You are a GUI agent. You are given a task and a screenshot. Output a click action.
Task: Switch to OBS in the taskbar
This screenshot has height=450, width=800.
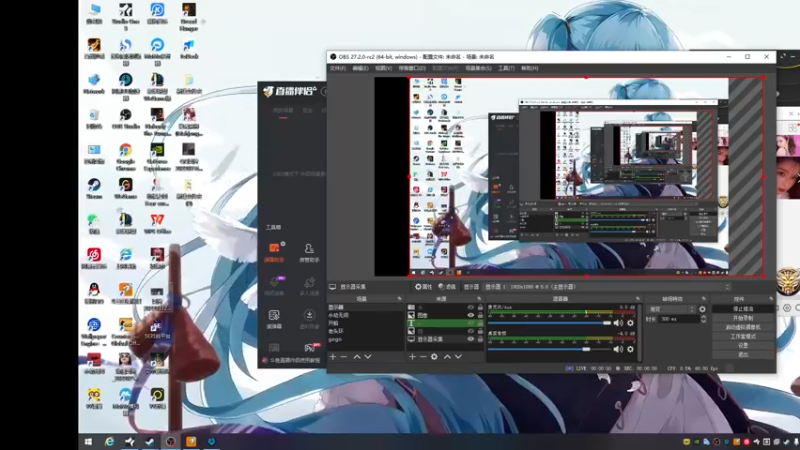(170, 442)
